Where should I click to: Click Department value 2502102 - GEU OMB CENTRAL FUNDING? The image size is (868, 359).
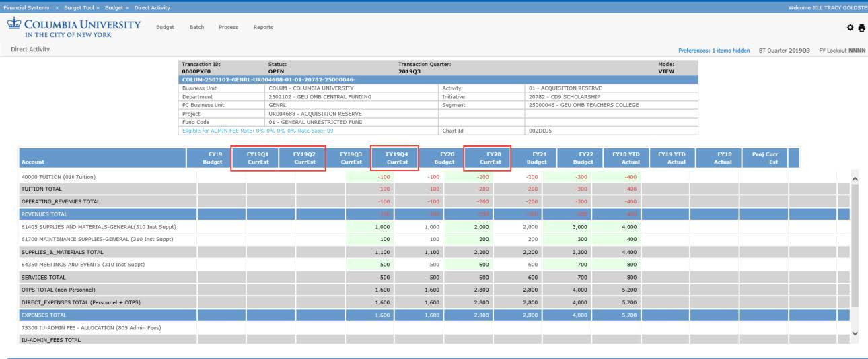(x=320, y=96)
